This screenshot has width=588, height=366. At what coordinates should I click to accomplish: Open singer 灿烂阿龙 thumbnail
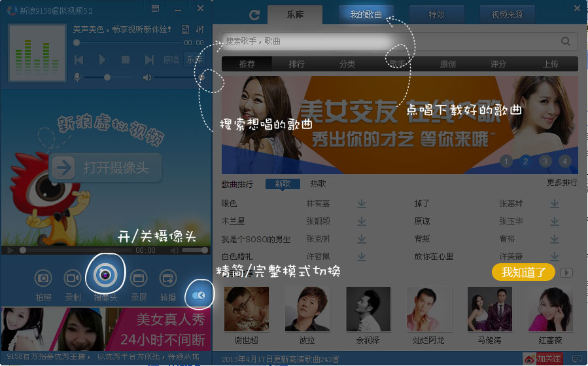click(428, 309)
